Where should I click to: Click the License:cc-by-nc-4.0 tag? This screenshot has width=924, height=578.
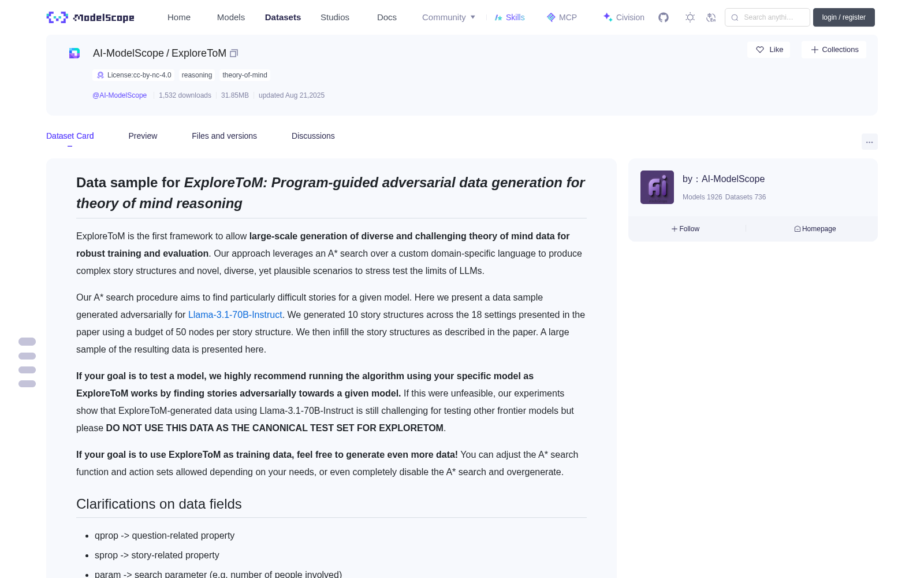pos(134,75)
